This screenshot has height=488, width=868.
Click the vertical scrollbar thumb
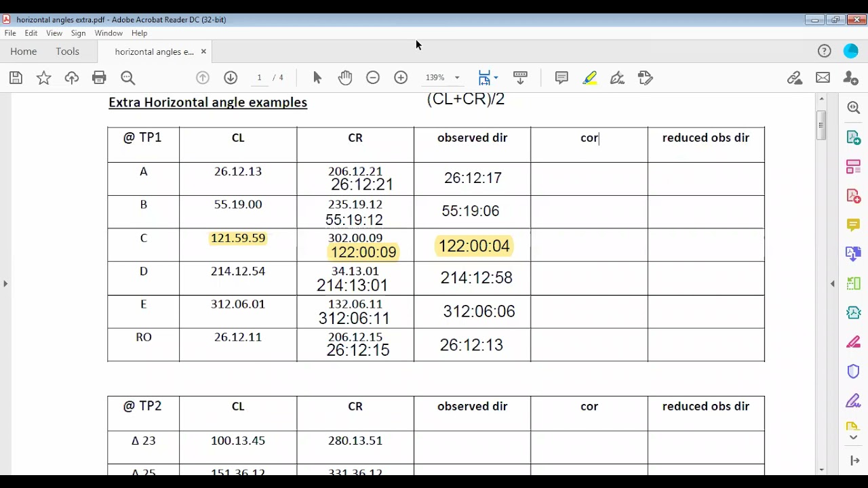(x=821, y=124)
